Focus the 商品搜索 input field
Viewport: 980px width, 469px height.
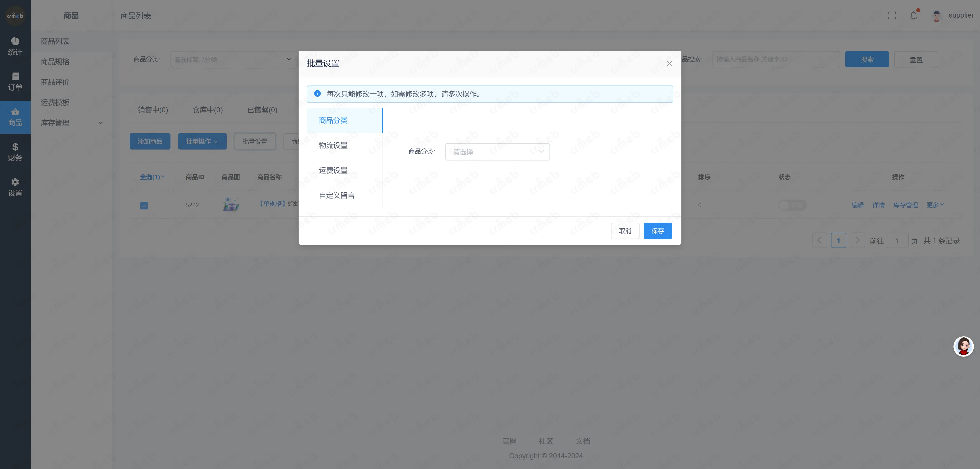[x=776, y=59]
